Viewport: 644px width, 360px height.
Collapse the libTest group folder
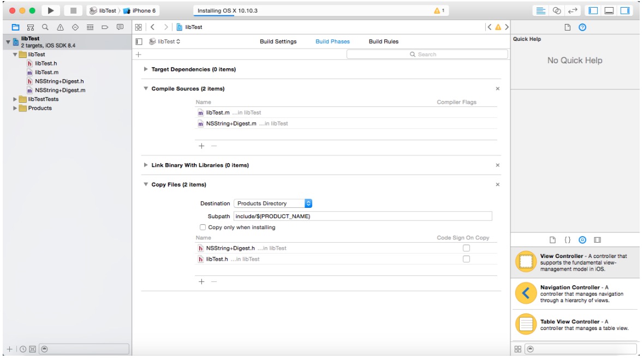pyautogui.click(x=15, y=54)
